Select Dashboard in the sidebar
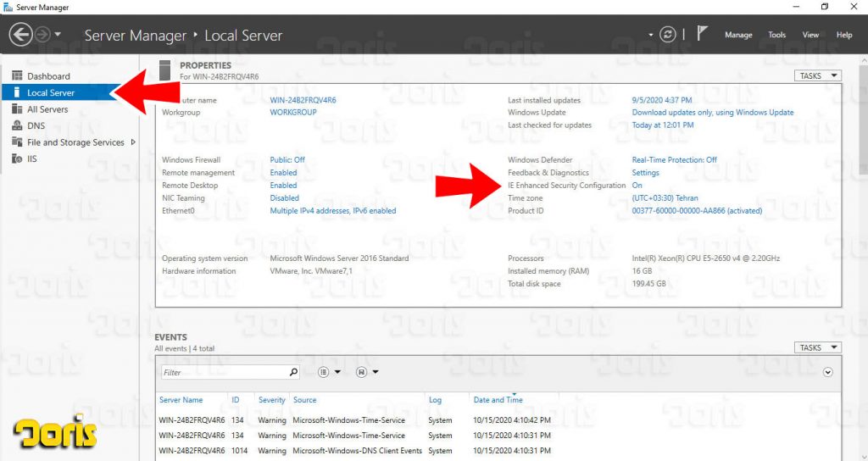Image resolution: width=868 pixels, height=461 pixels. click(48, 76)
